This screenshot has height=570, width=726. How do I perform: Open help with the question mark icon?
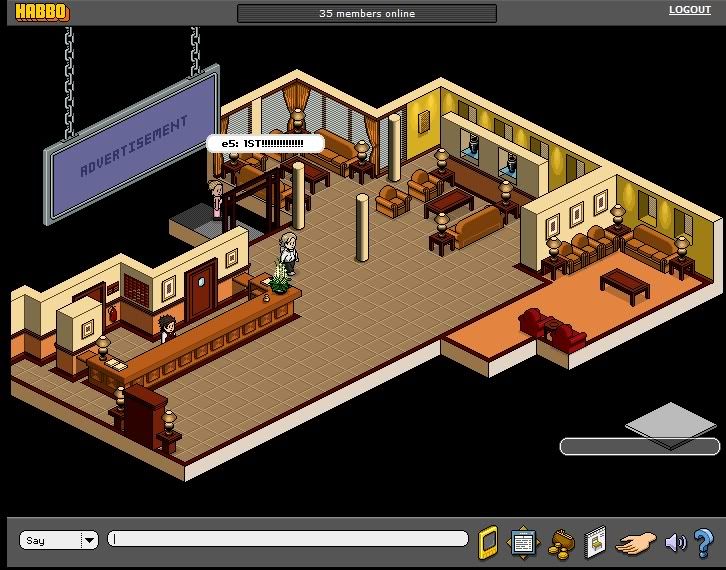(703, 541)
